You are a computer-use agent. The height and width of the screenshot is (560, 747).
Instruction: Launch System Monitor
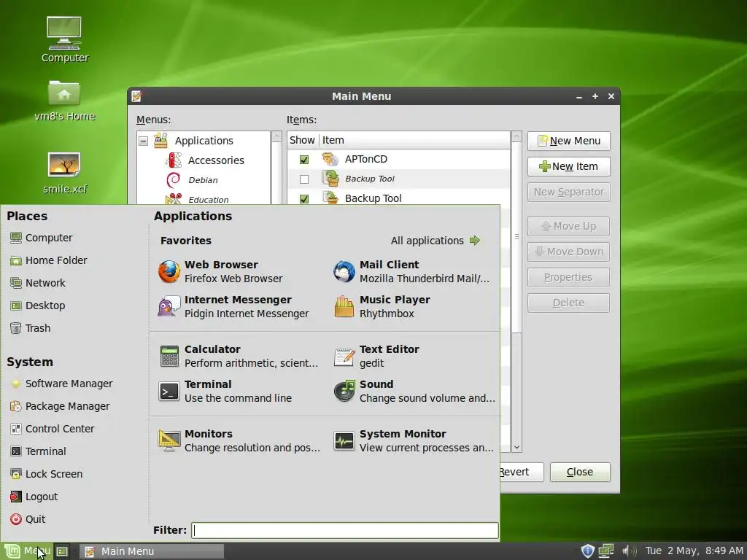click(x=413, y=440)
